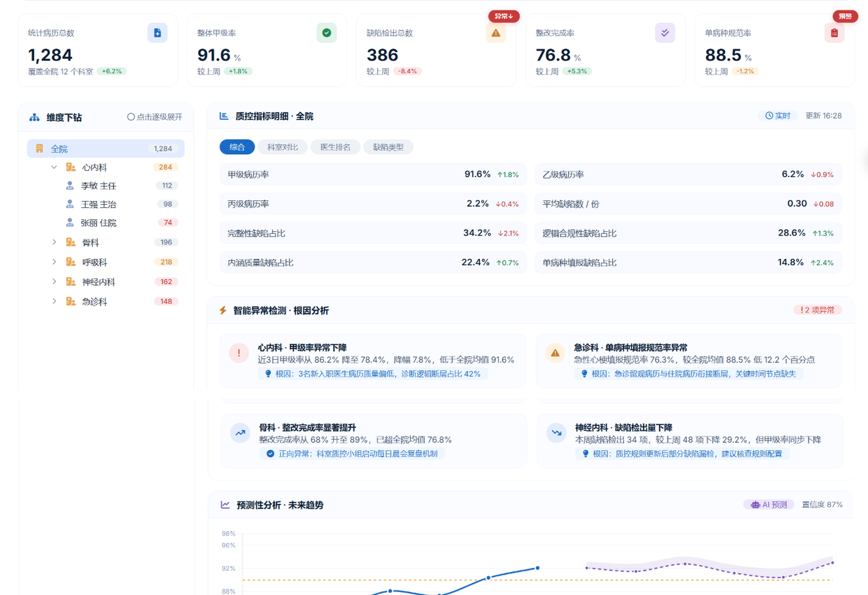Open the 骨科 · 整改完成率显著提升 card title

click(307, 428)
